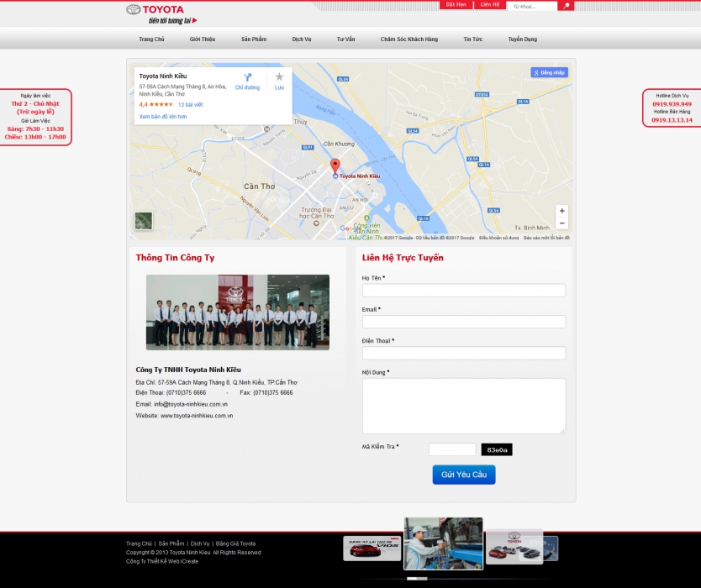
Task: Submit form with Gửi Yêu Cầu button
Action: [x=463, y=475]
